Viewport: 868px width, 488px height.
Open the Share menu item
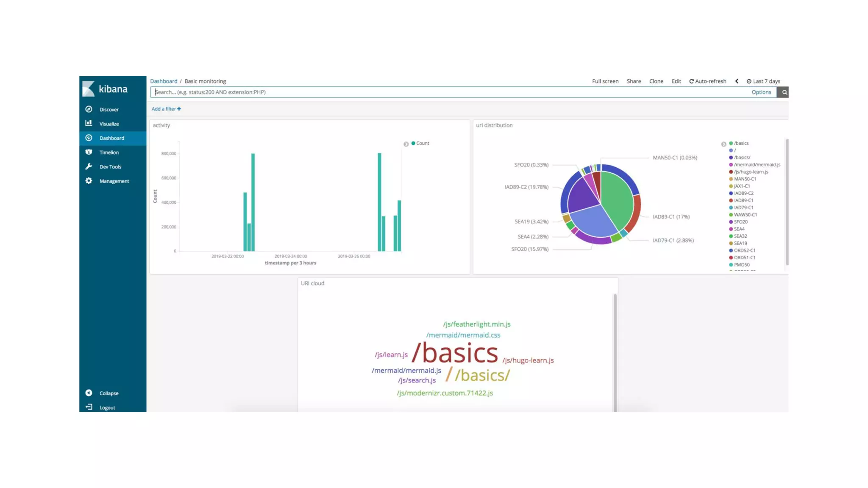pos(634,81)
